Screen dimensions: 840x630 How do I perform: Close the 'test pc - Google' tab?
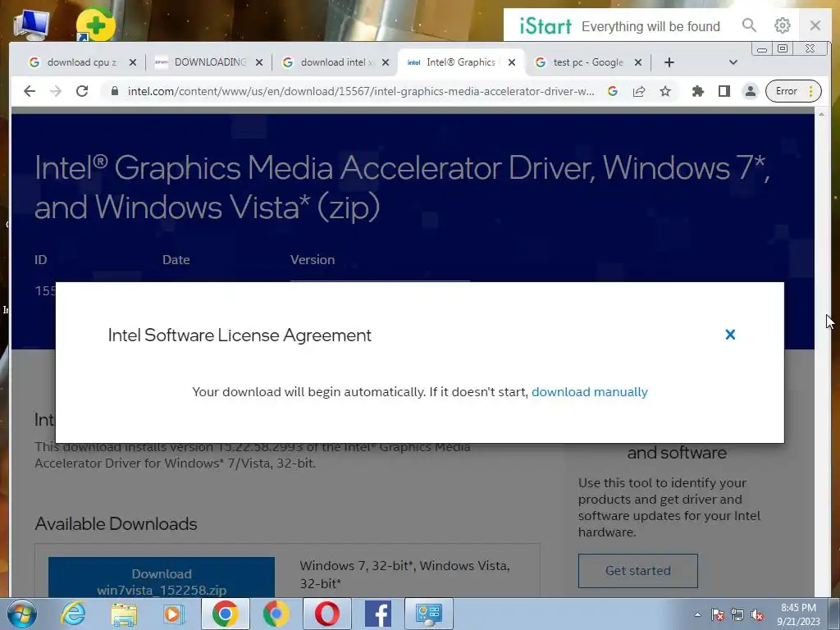tap(638, 62)
